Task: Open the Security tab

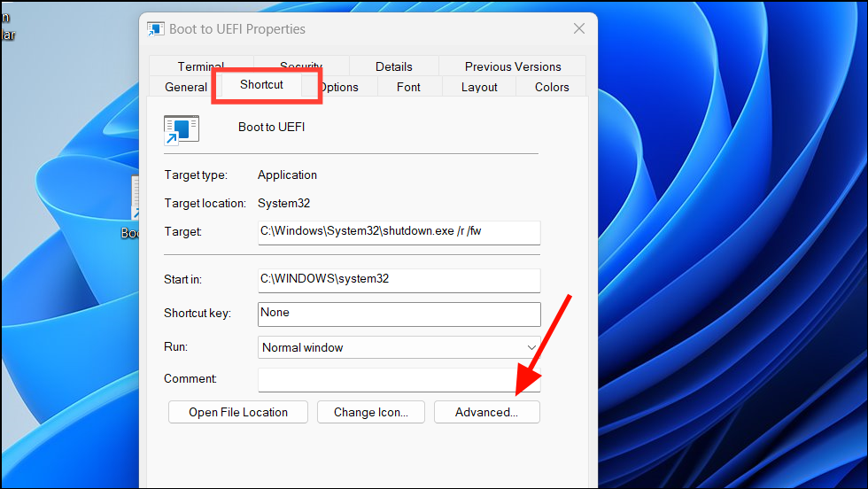Action: pyautogui.click(x=301, y=66)
